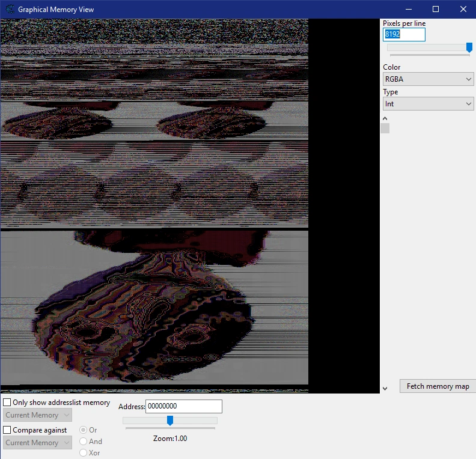Click the scroll down arrow in memory map
The image size is (476, 459).
[x=385, y=389]
